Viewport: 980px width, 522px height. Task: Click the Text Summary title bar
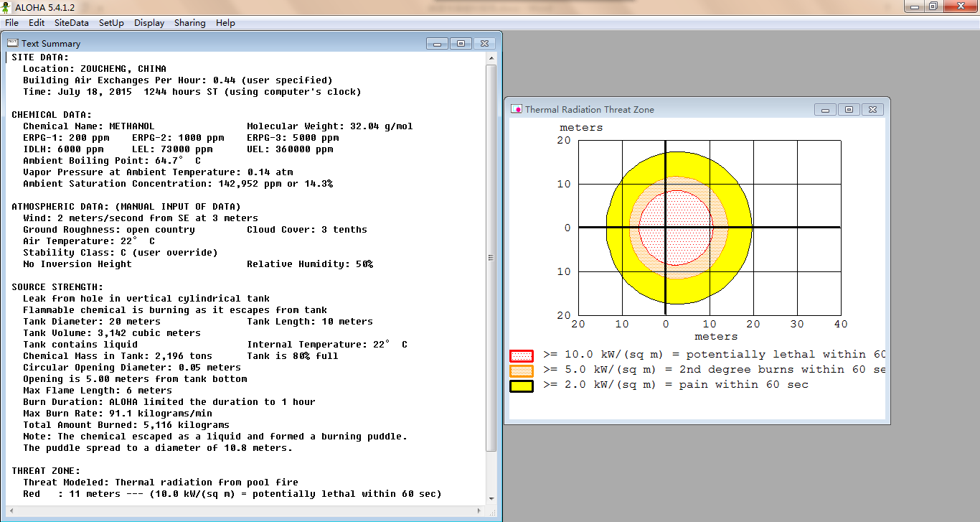pos(251,44)
